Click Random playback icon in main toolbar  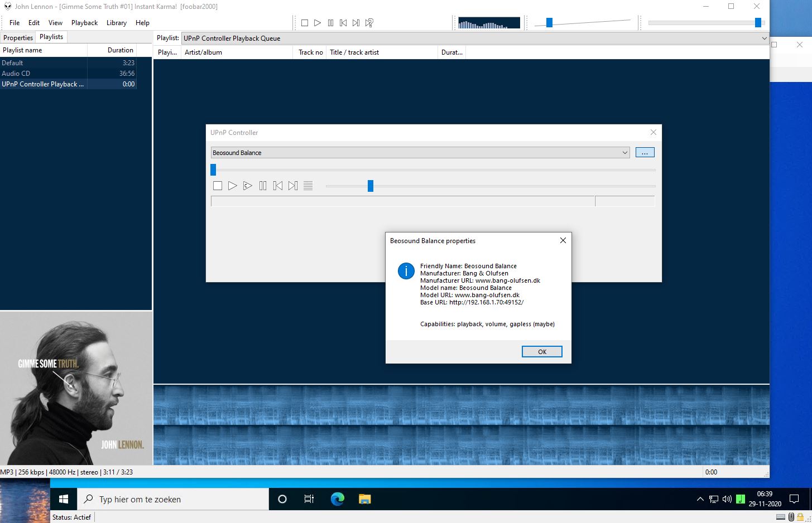click(x=369, y=23)
